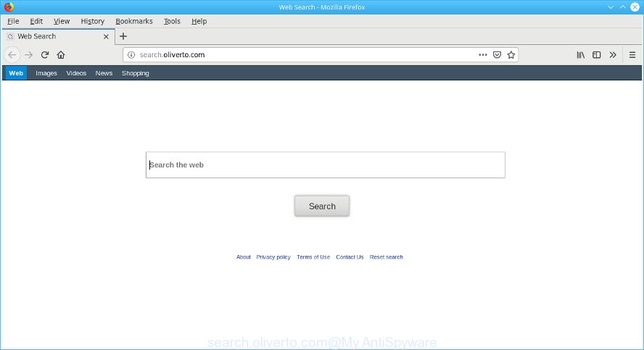The height and width of the screenshot is (350, 644).
Task: Expand the toolbar overflow chevron
Action: (x=613, y=54)
